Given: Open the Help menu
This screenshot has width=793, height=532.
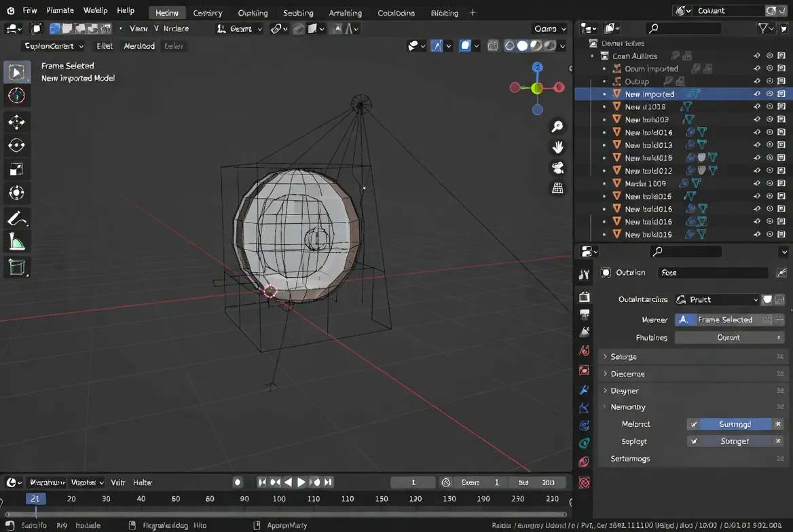Looking at the screenshot, I should (126, 10).
